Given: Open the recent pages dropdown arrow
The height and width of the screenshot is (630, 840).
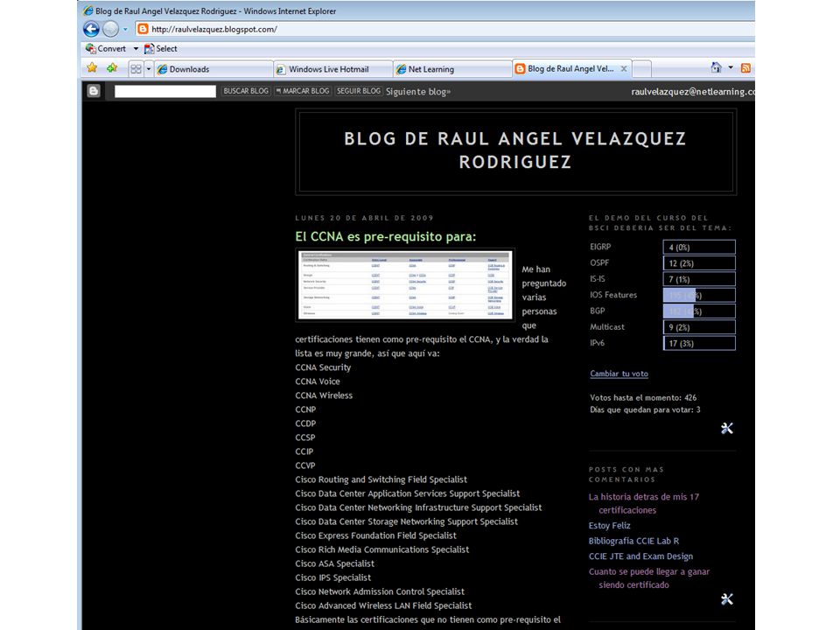Looking at the screenshot, I should pos(125,30).
